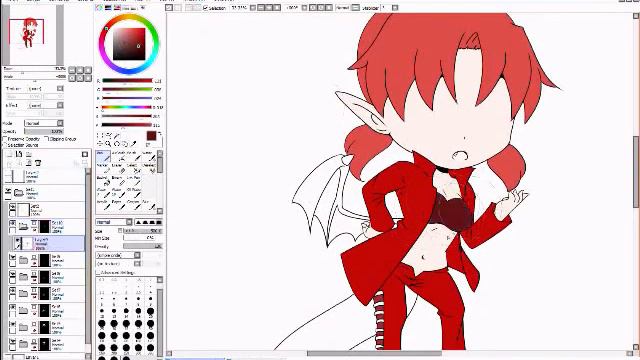
Task: Adjust the layer Opacity slider
Action: (x=44, y=131)
